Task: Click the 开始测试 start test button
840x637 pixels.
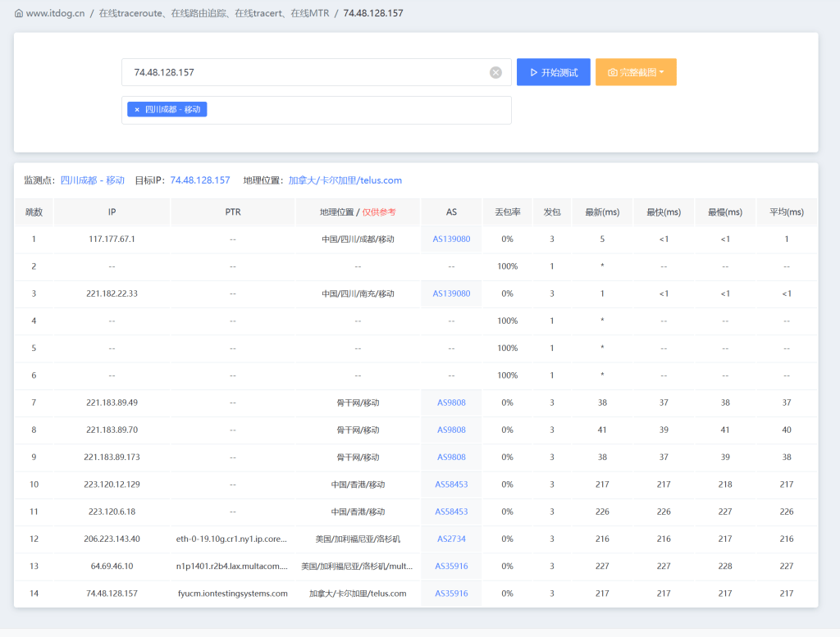Action: pyautogui.click(x=554, y=72)
